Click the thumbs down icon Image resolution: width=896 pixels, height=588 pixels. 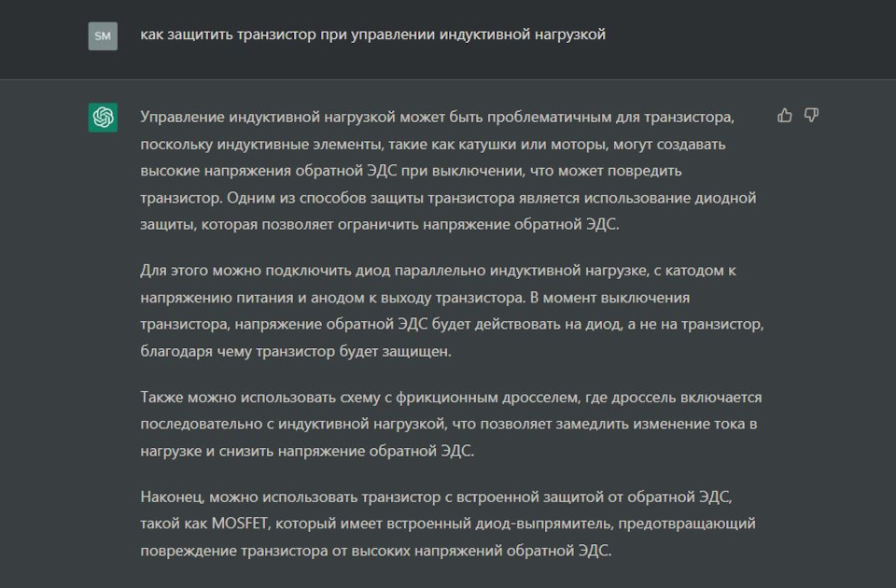click(x=811, y=116)
